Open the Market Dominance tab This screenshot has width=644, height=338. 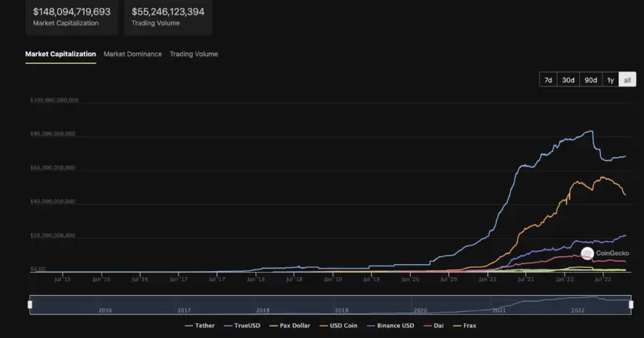[x=132, y=54]
